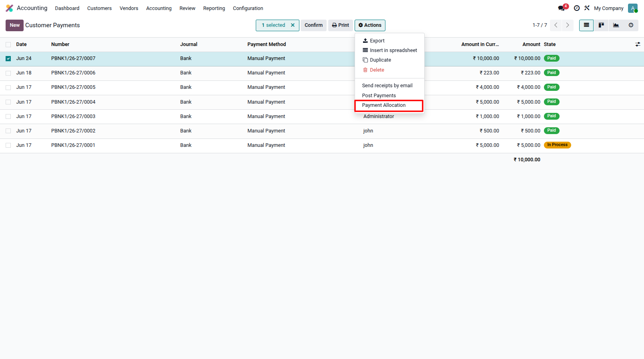Go to the Dashboard menu item
This screenshot has width=644, height=359.
pos(67,8)
